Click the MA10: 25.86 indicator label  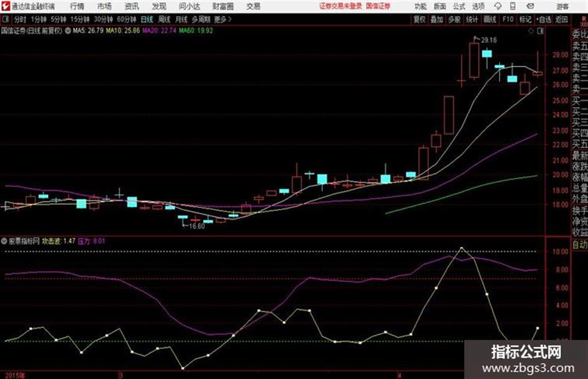point(123,30)
